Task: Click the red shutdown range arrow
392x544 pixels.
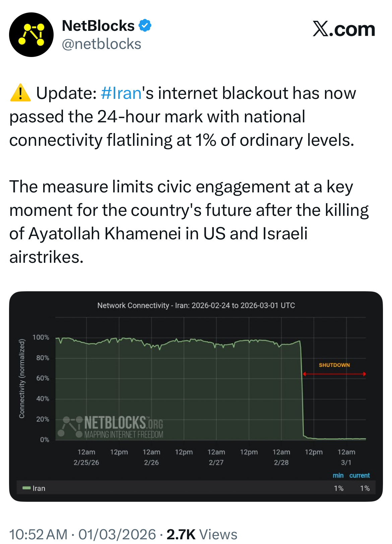Action: [x=334, y=374]
